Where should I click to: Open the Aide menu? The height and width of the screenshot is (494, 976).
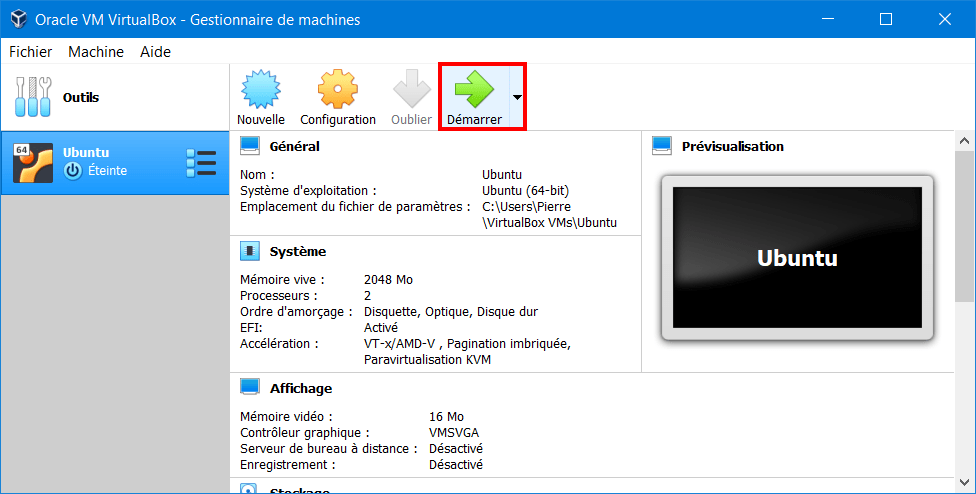155,52
